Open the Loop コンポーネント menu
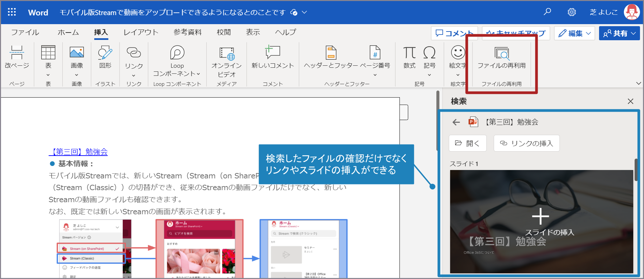Image resolution: width=644 pixels, height=279 pixels. 177,61
